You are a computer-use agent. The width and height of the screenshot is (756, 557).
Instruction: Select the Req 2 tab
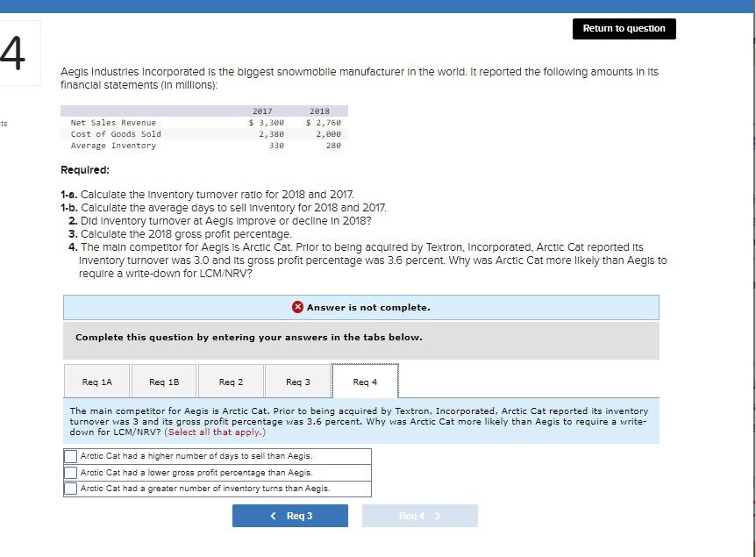click(x=231, y=382)
